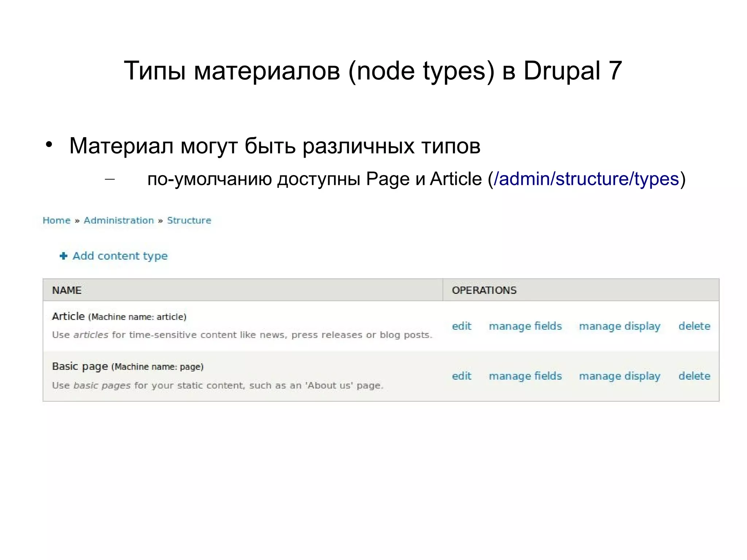Image resolution: width=747 pixels, height=560 pixels.
Task: Select the Article row title text
Action: (69, 316)
